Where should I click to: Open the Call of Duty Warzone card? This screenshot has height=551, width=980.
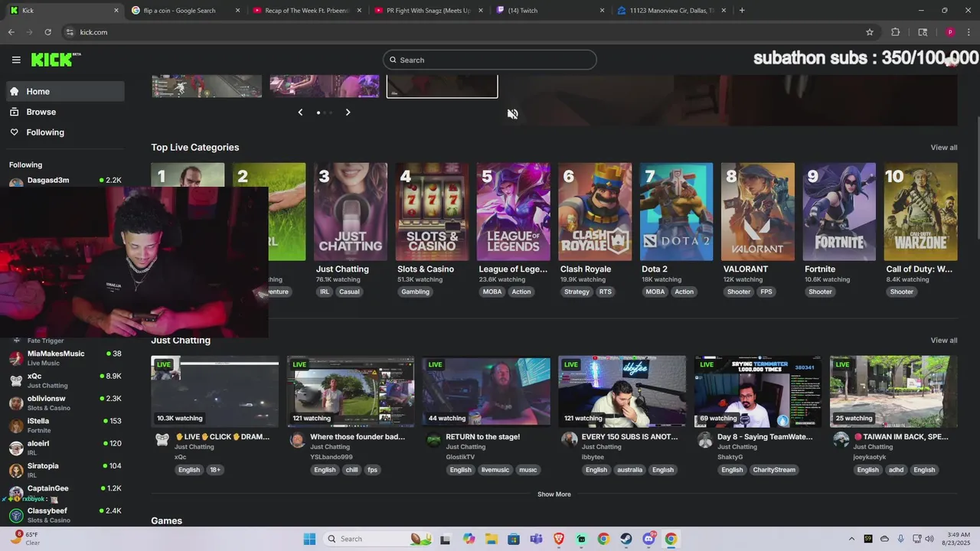click(x=920, y=212)
